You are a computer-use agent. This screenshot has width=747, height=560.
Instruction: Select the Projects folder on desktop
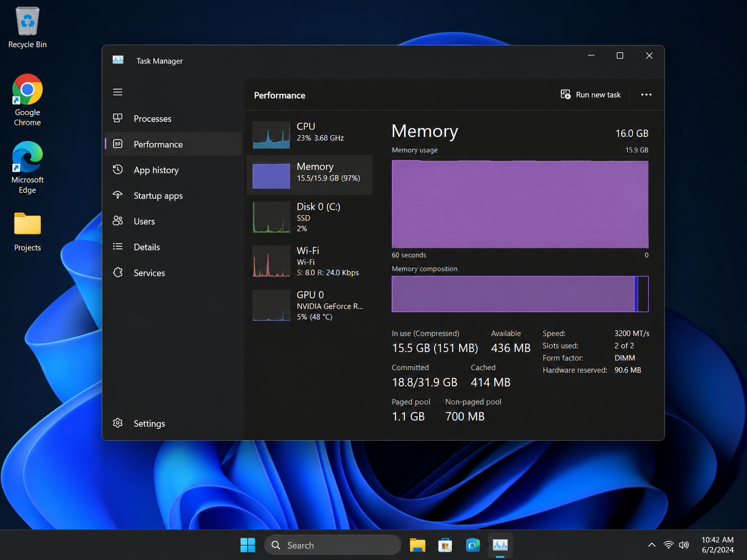(27, 232)
